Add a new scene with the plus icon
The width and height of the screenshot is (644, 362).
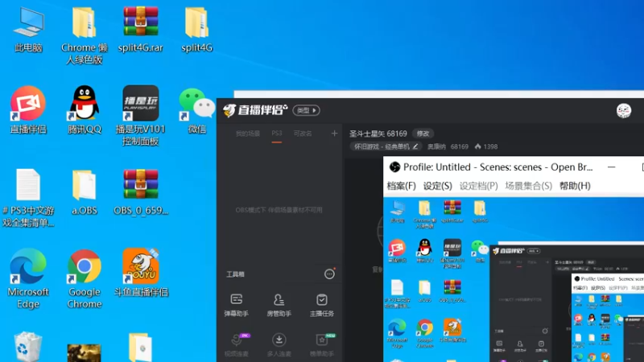[x=334, y=134]
